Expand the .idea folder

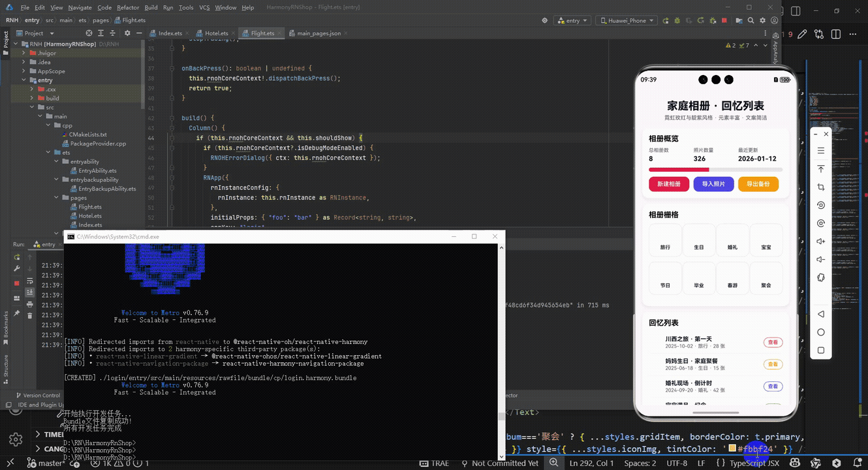(23, 62)
